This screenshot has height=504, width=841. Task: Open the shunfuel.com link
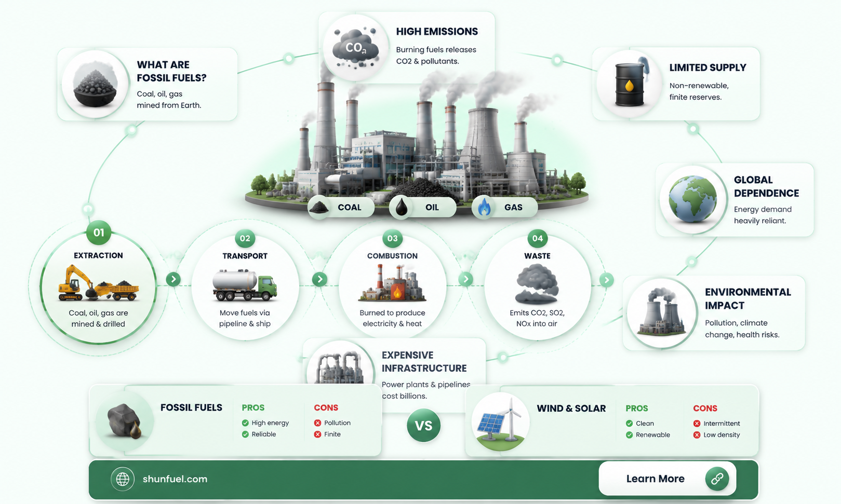click(175, 479)
